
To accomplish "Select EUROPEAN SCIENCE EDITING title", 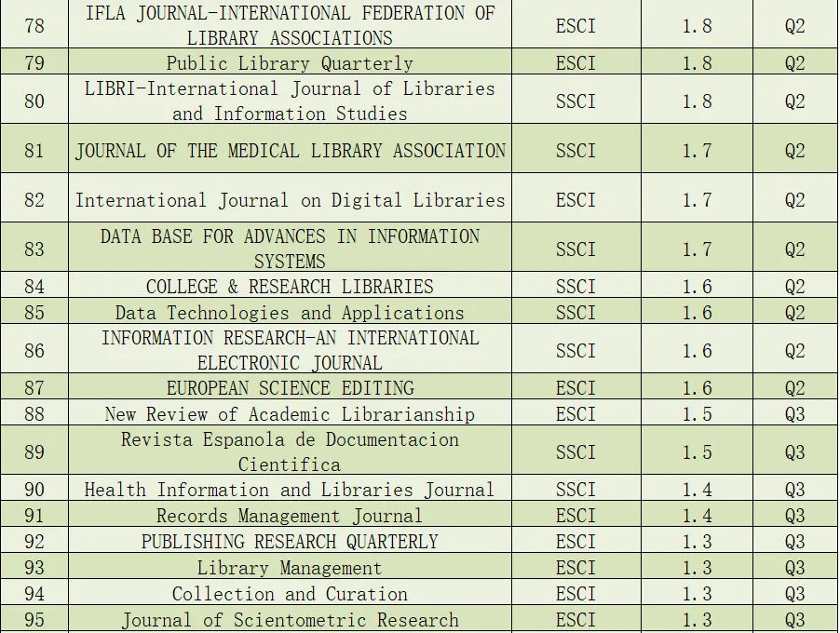I will 290,388.
